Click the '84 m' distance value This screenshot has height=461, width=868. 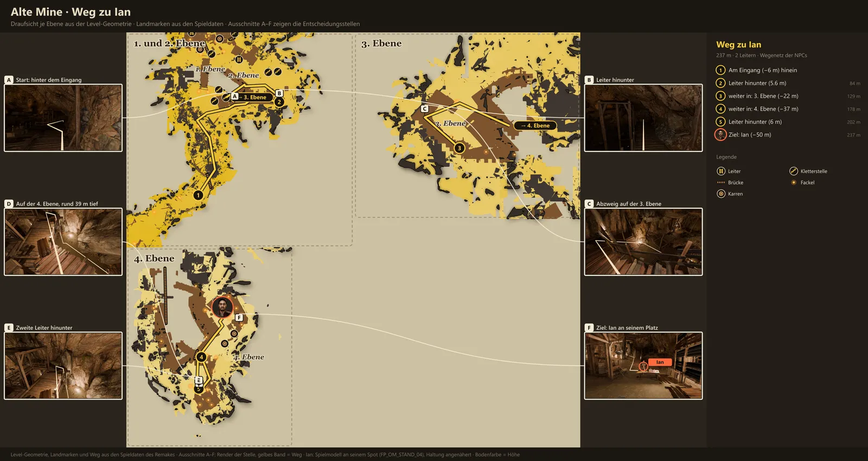[854, 84]
